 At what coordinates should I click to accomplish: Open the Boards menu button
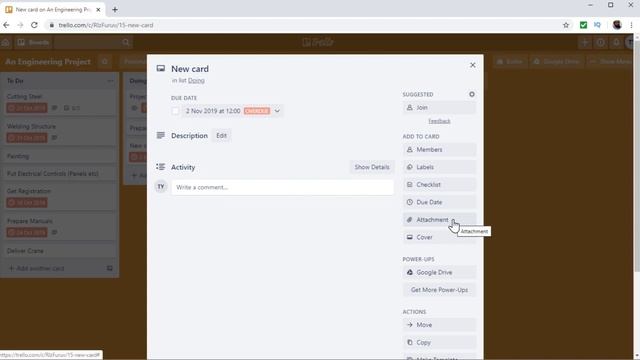33,42
